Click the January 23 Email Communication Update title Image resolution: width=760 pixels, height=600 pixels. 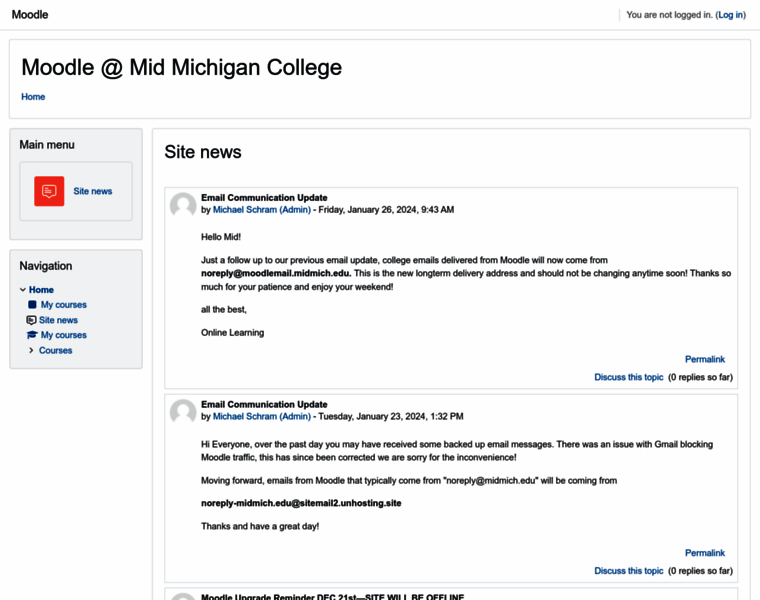pyautogui.click(x=264, y=404)
